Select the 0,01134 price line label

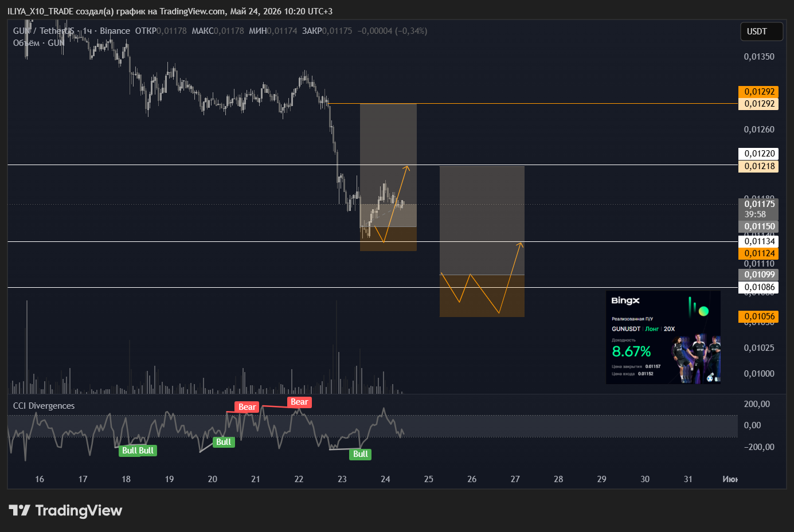tap(759, 241)
